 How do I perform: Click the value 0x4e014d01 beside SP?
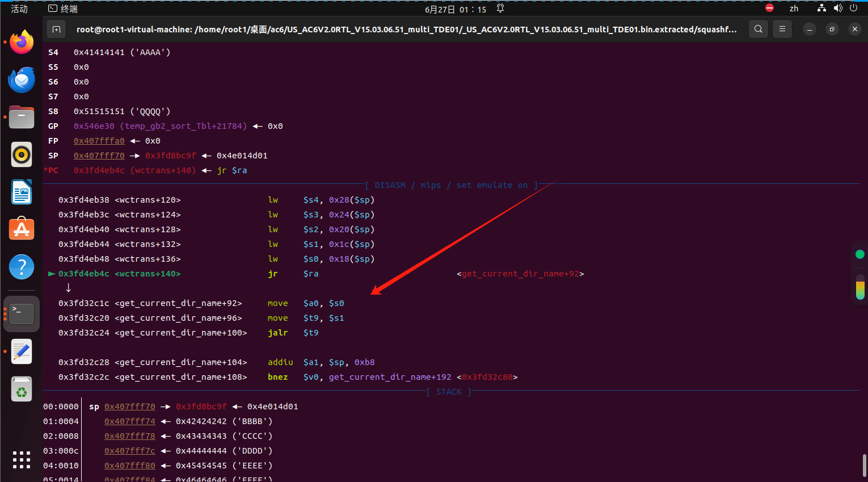coord(242,156)
